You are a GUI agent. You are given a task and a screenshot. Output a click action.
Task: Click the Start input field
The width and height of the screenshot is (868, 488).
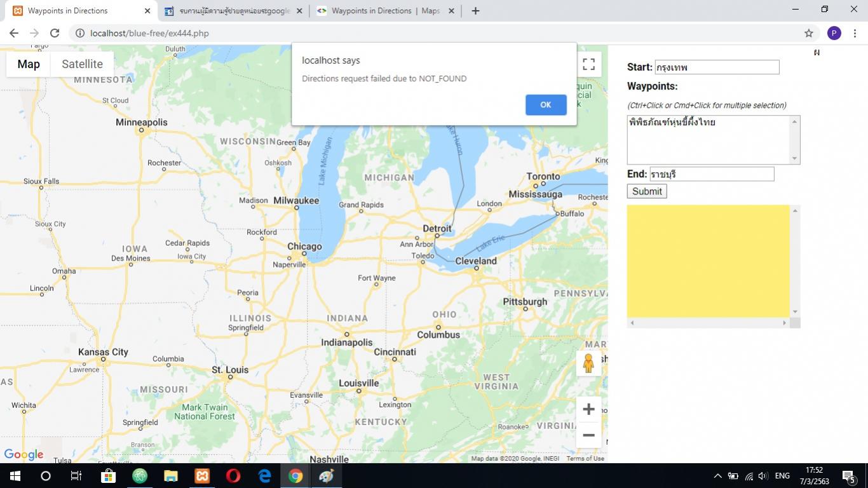tap(717, 67)
